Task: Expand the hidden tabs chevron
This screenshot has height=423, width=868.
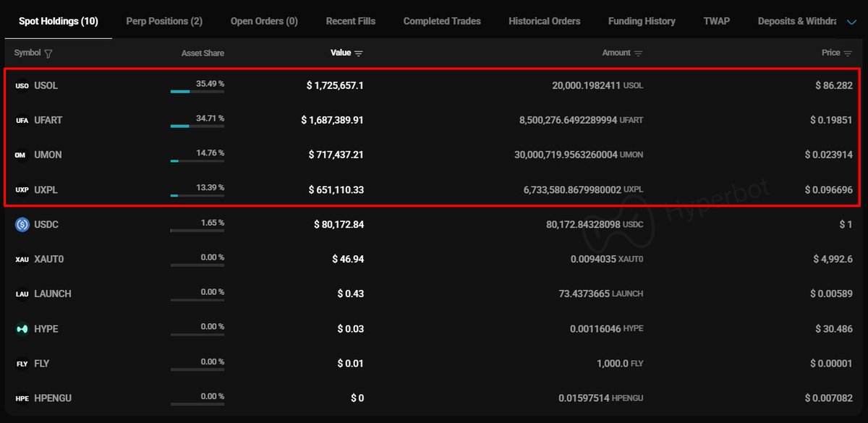Action: 851,22
